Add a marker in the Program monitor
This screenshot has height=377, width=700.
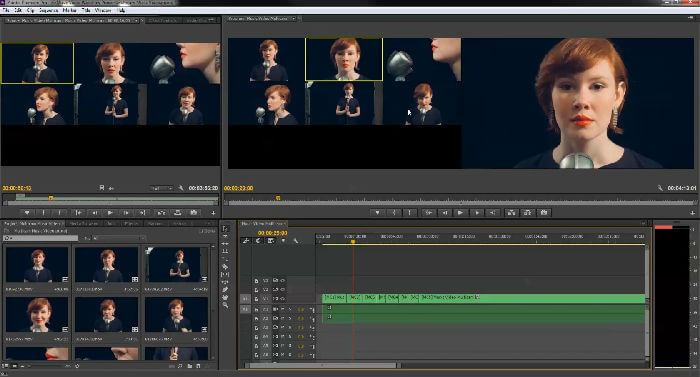click(x=377, y=213)
